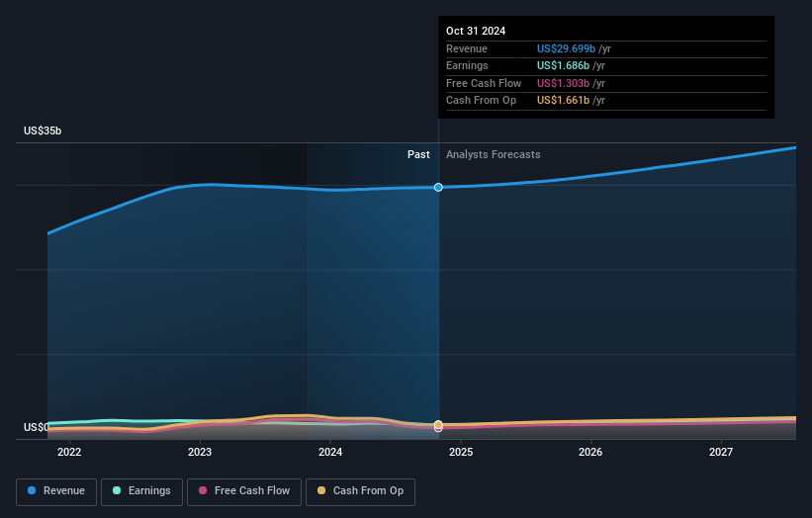Select the 2026 x-axis label
812x518 pixels.
[x=590, y=452]
